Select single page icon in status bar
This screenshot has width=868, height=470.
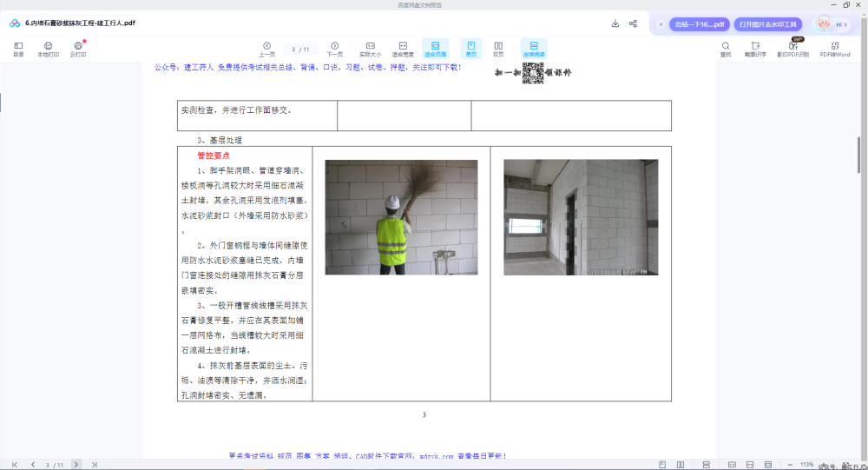[x=662, y=465]
